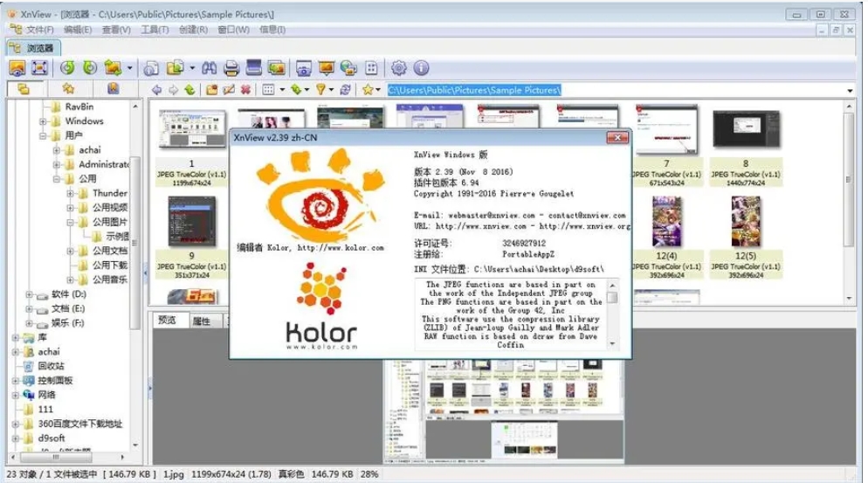Open options with the gear icon
Viewport: 868px width, 483px height.
(x=398, y=68)
